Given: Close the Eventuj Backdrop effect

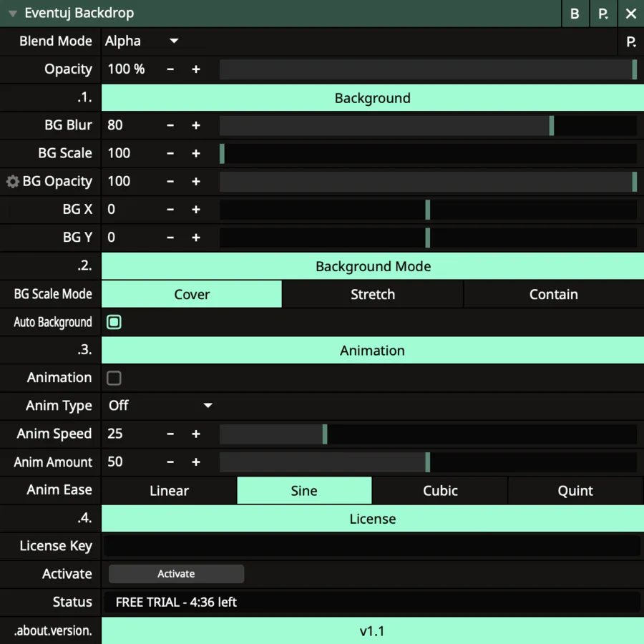Looking at the screenshot, I should coord(631,14).
